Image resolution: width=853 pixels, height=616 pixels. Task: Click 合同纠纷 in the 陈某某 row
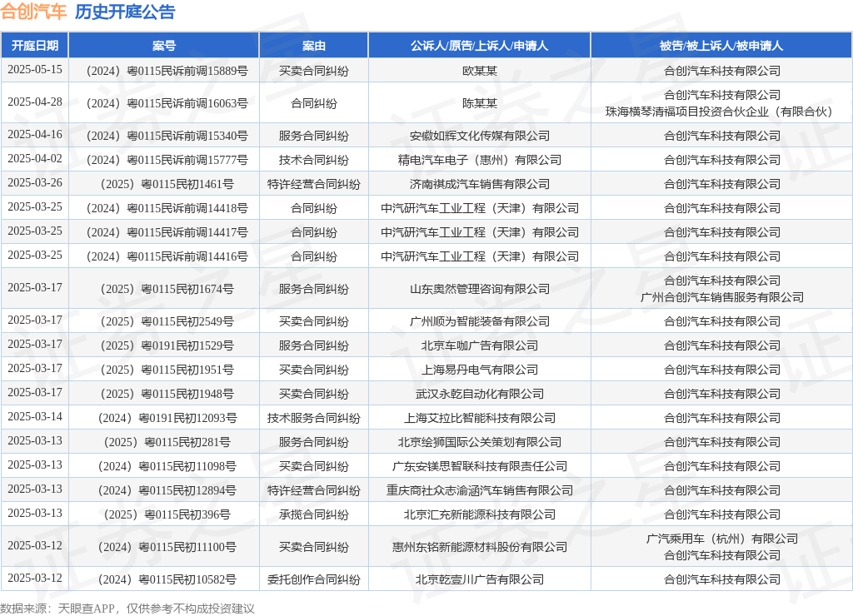[314, 103]
